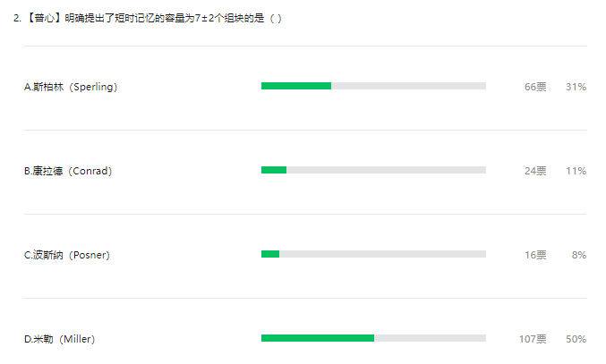Click the 31% percentage label
This screenshot has height=364, width=606.
[x=576, y=87]
